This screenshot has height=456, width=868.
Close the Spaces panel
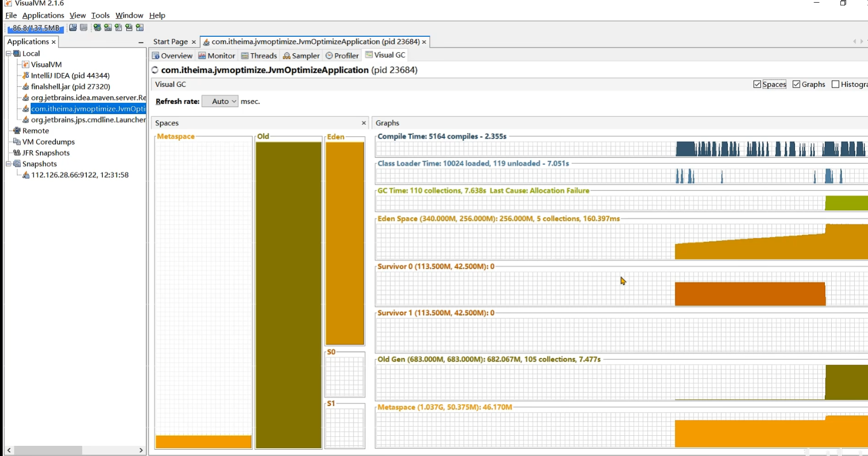click(x=364, y=123)
